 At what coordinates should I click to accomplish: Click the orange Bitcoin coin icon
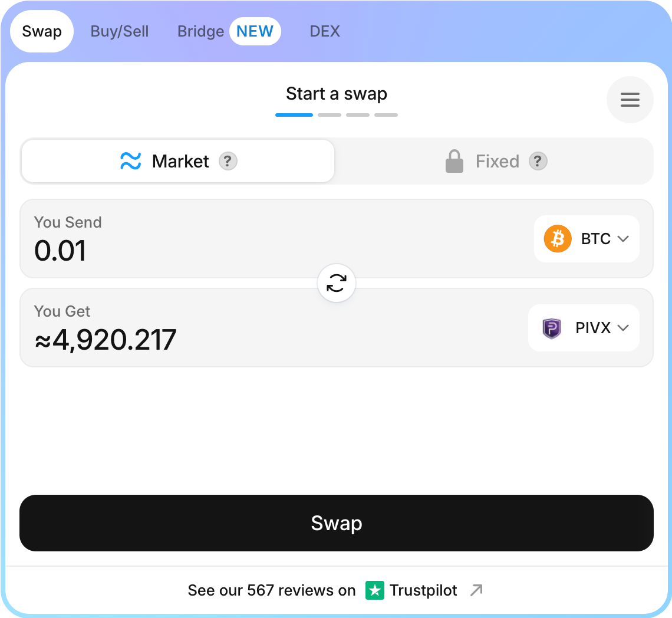coord(558,238)
